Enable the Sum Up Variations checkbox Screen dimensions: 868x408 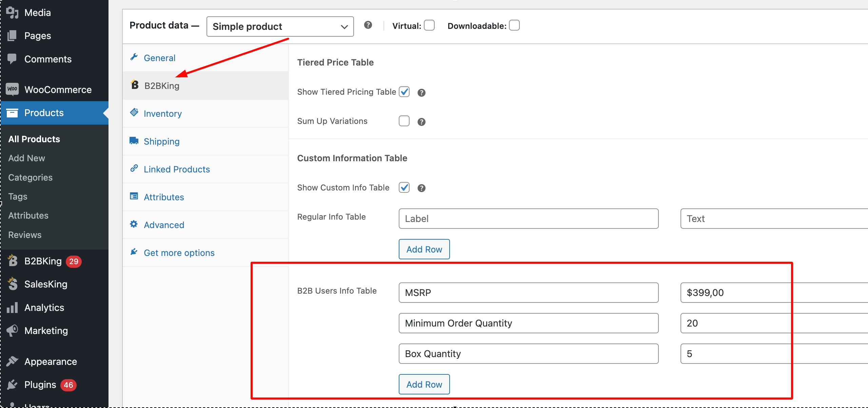404,121
